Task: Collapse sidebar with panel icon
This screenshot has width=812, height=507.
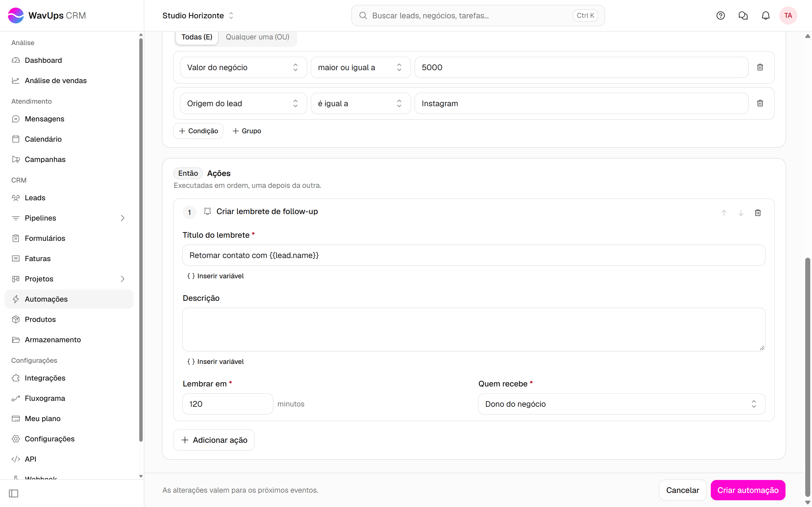Action: (14, 493)
